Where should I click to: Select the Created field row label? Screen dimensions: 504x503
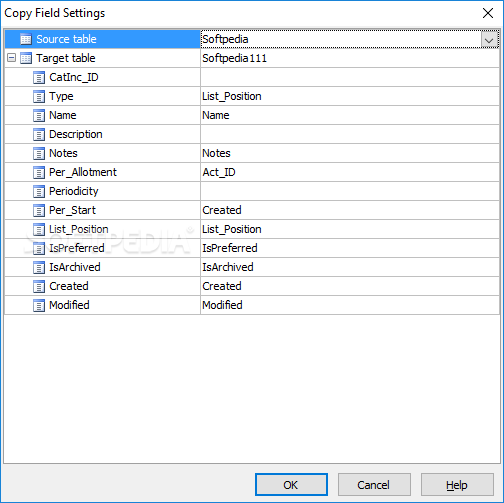point(69,286)
